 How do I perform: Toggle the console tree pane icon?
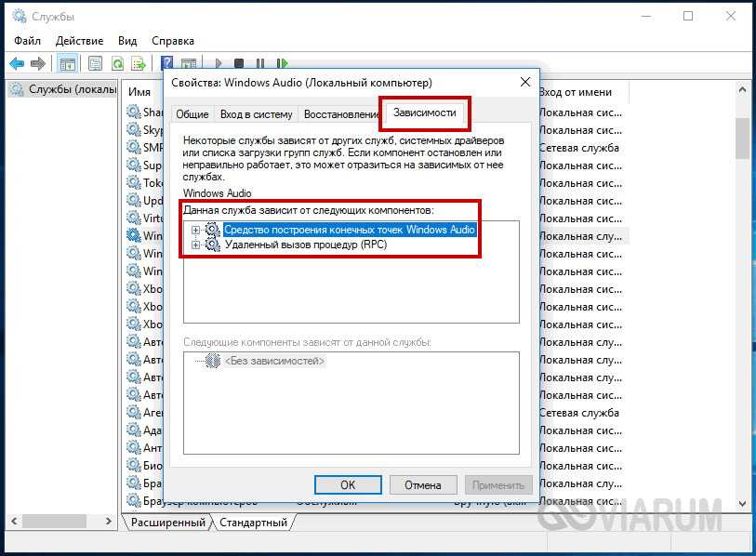(x=67, y=63)
